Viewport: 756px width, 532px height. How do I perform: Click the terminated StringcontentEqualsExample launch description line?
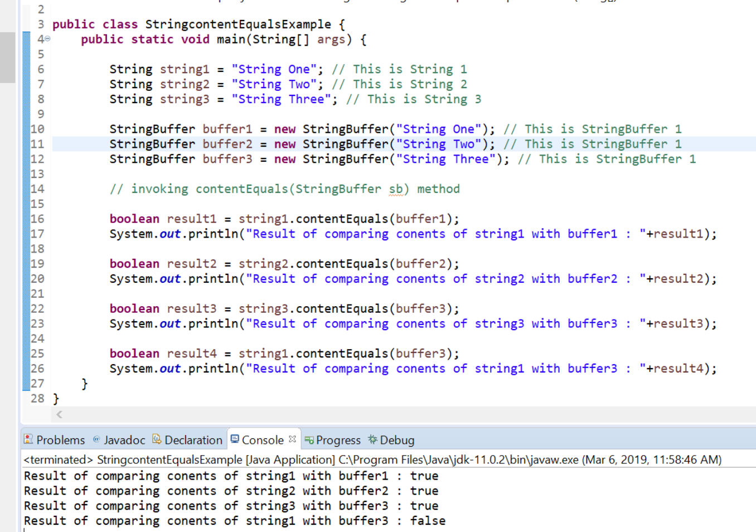(x=372, y=460)
